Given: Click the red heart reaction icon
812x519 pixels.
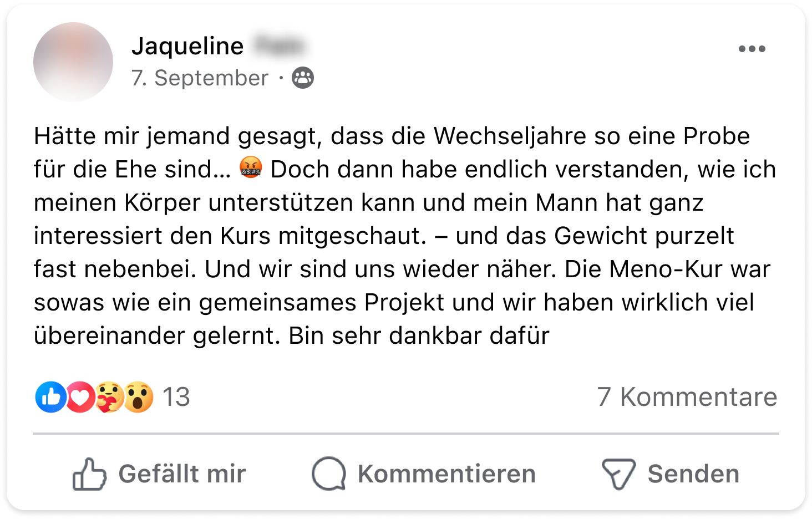Looking at the screenshot, I should coord(80,397).
